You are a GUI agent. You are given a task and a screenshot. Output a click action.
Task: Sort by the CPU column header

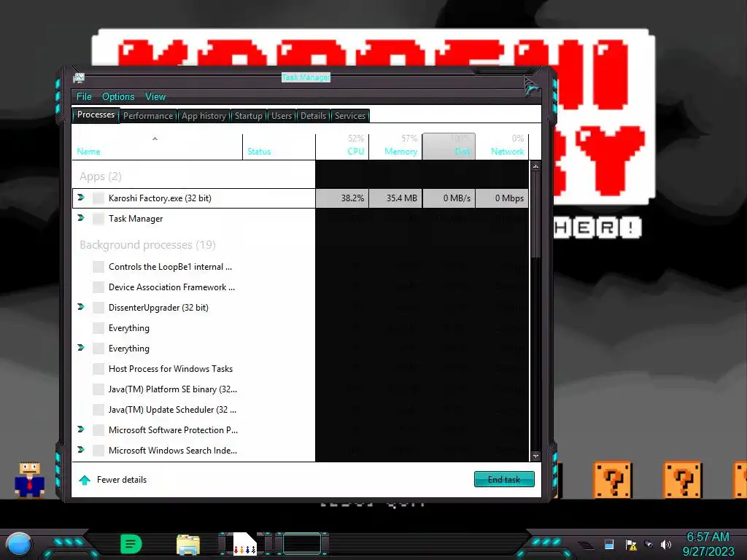(342, 147)
